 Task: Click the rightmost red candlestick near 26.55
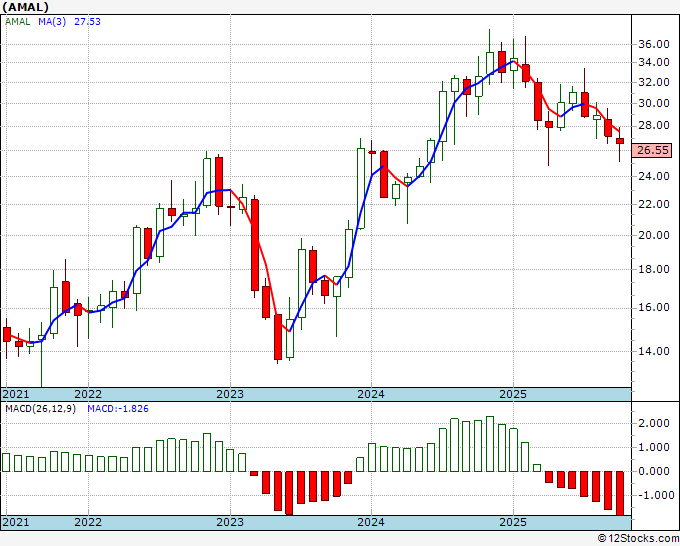pyautogui.click(x=620, y=141)
